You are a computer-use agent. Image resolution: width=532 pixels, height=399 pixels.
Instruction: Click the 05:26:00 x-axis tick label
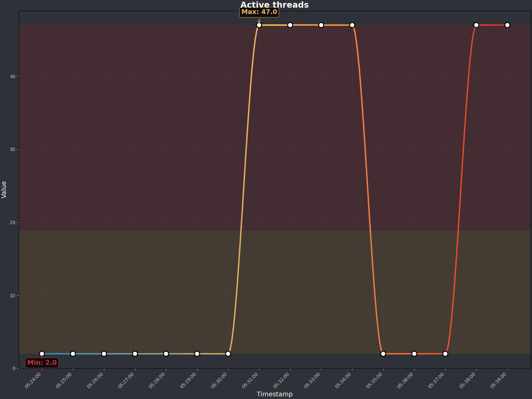pos(96,380)
